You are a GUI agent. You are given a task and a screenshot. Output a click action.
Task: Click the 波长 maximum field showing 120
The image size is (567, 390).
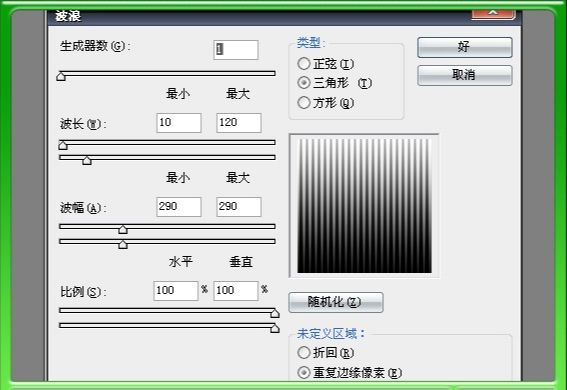tap(239, 123)
